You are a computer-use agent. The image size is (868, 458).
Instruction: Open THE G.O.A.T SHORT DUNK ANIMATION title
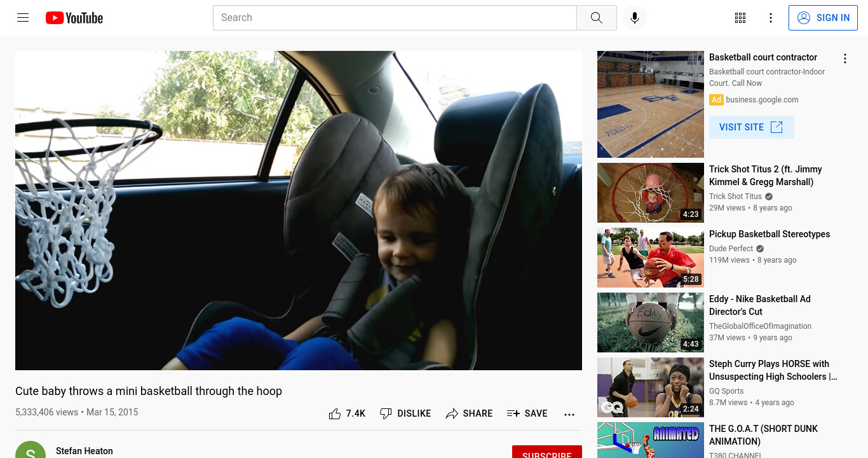pos(764,435)
